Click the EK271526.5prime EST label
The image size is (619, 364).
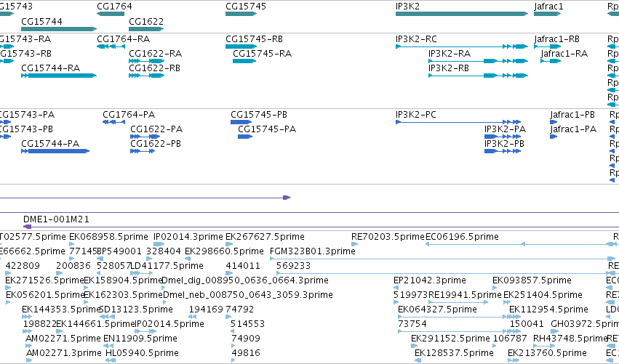(44, 280)
